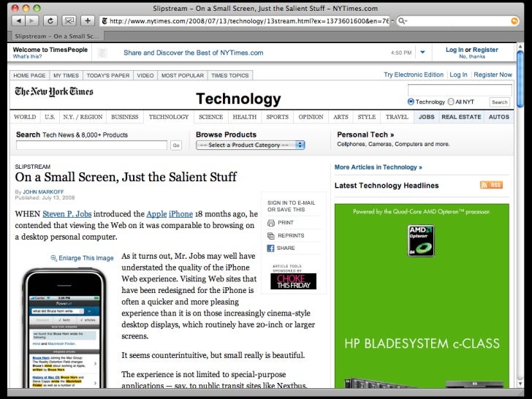Click the scrollbar down arrow
532x399 pixels.
tap(520, 384)
